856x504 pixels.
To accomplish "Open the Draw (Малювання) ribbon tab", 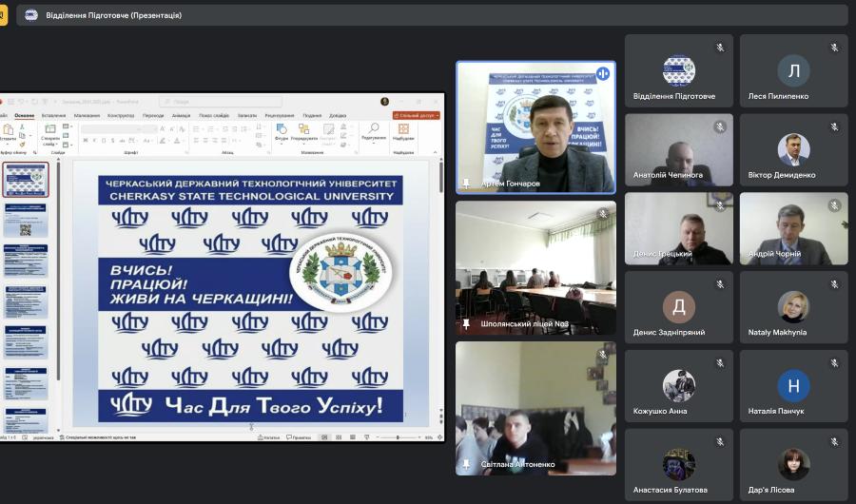I will coord(87,116).
